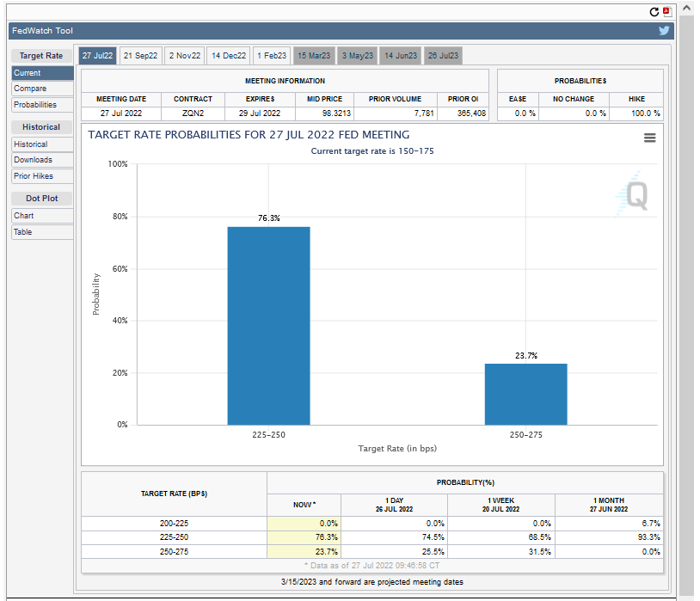
Task: Click the refresh icon at top right
Action: click(x=654, y=12)
